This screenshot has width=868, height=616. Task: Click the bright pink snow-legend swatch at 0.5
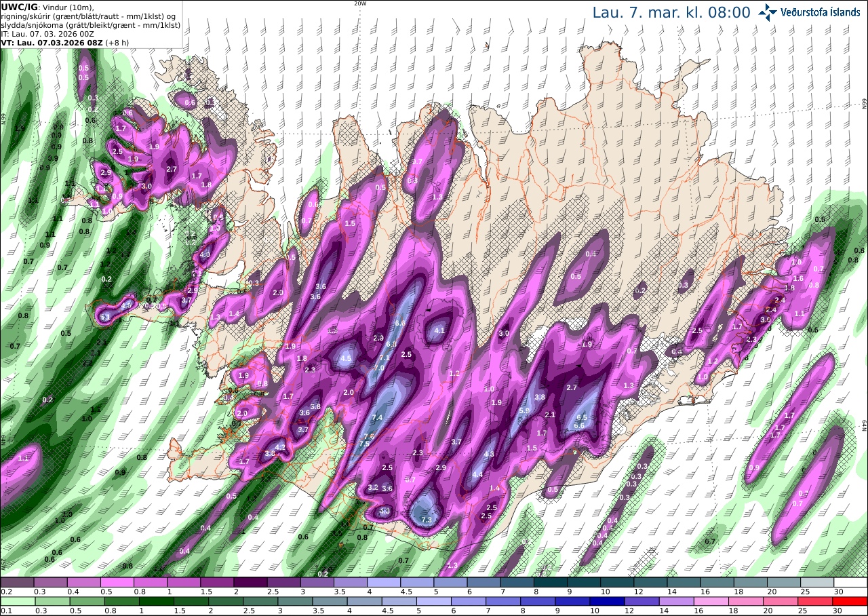(117, 582)
